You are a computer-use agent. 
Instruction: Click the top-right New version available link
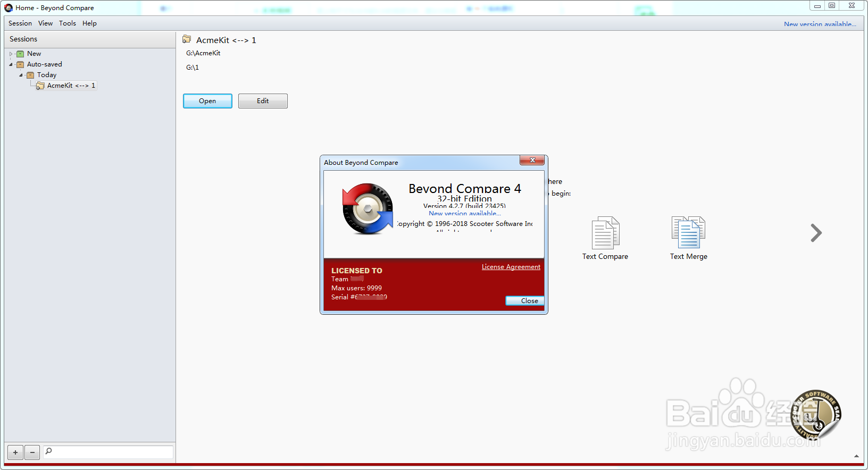(820, 24)
